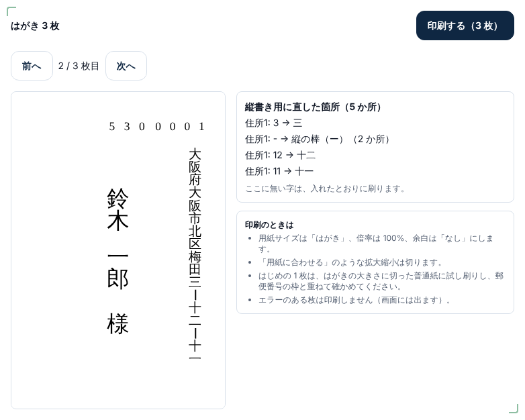Click the tip starting はじめの 1 枚は
The image size is (525, 420).
pyautogui.click(x=381, y=280)
